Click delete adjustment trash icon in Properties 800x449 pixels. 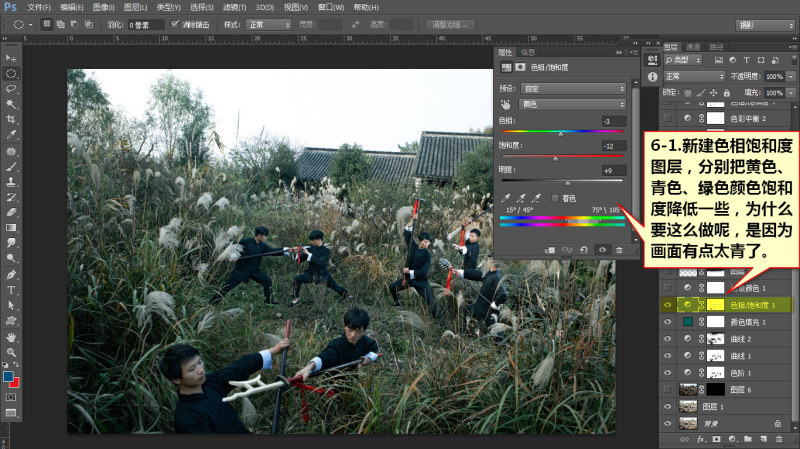pos(619,250)
